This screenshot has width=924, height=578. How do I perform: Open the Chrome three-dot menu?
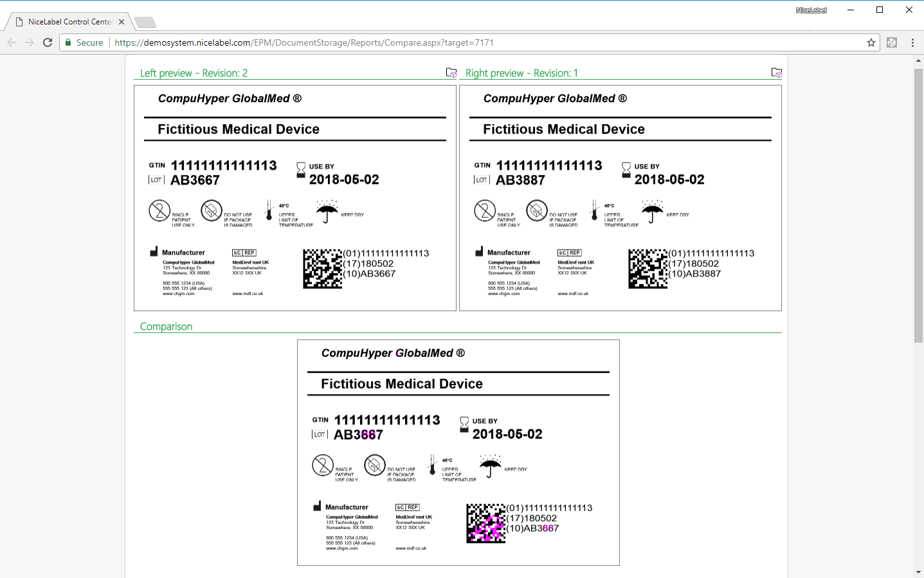click(x=912, y=42)
